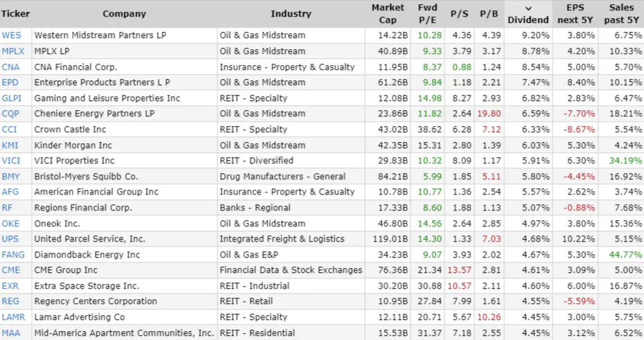Click Oil & Gas E&P industry cell

(249, 255)
